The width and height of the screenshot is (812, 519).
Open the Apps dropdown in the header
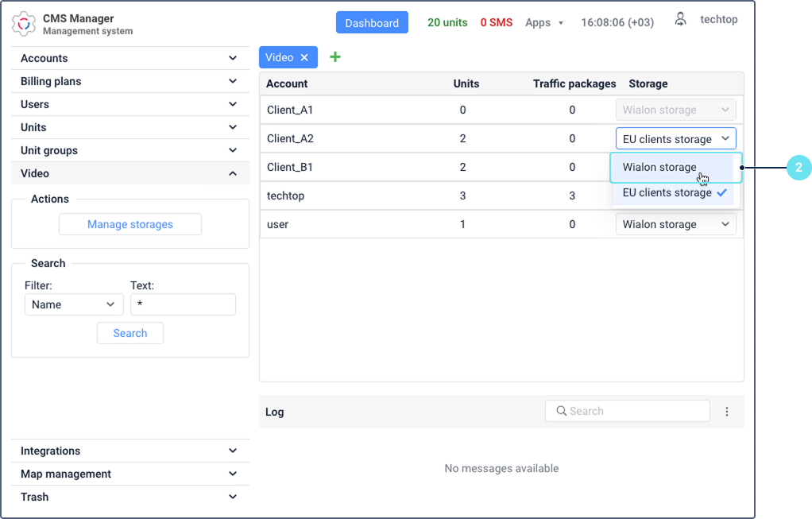543,22
